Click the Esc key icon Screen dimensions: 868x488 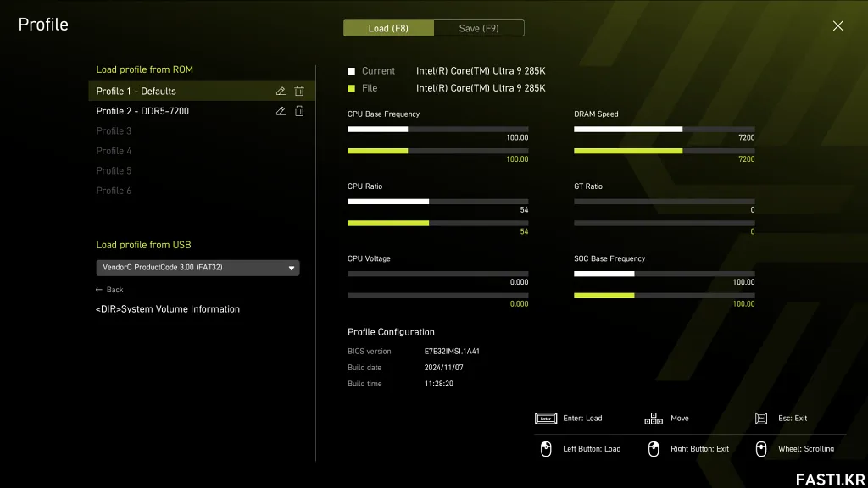pos(761,419)
